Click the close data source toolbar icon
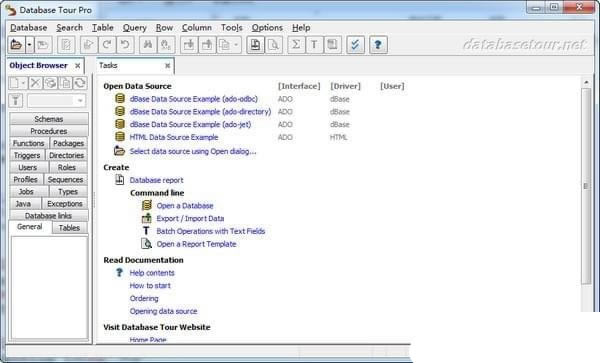This screenshot has width=600, height=363. tap(43, 45)
